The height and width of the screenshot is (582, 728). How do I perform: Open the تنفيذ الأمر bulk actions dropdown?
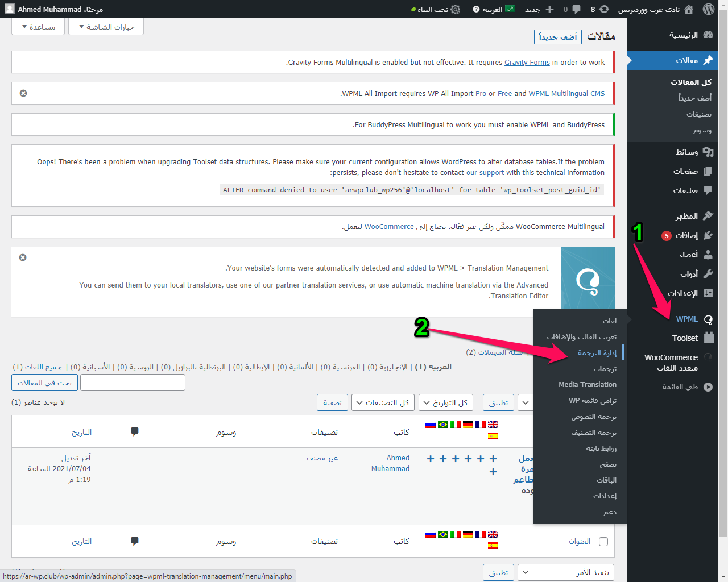pyautogui.click(x=566, y=572)
